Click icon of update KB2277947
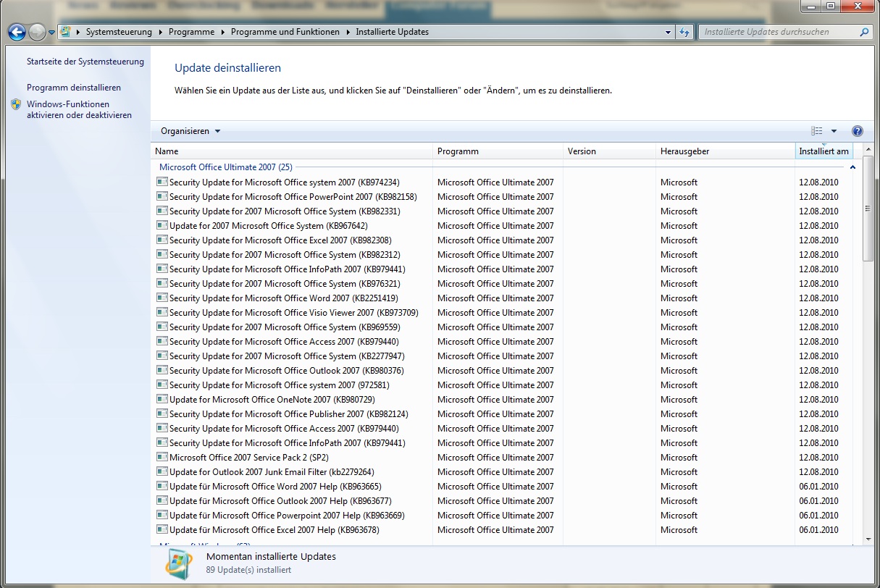 pos(162,356)
